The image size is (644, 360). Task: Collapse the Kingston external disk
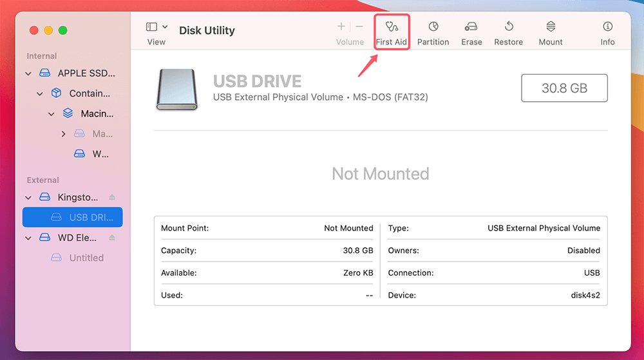click(x=28, y=197)
